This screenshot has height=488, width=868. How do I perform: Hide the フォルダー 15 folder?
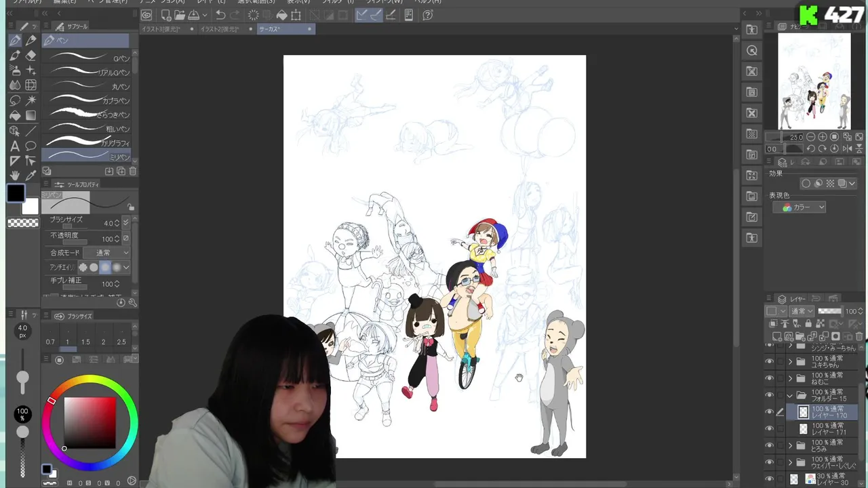pos(769,395)
